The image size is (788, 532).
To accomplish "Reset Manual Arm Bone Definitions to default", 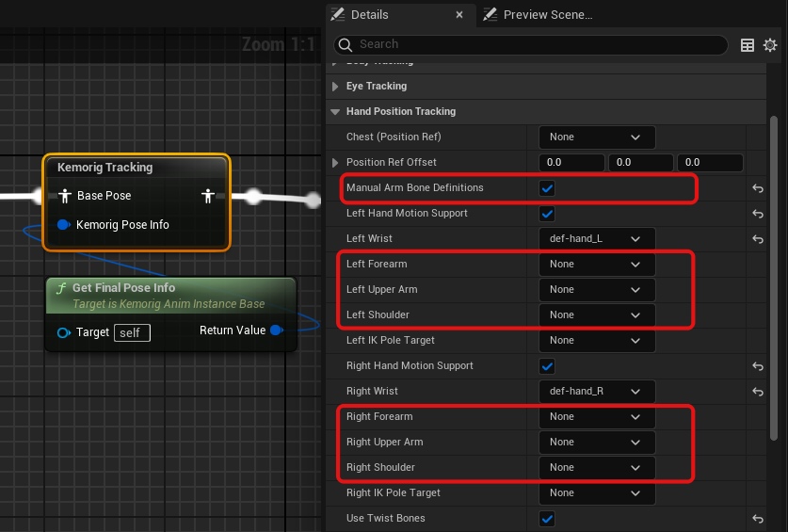I will click(758, 188).
